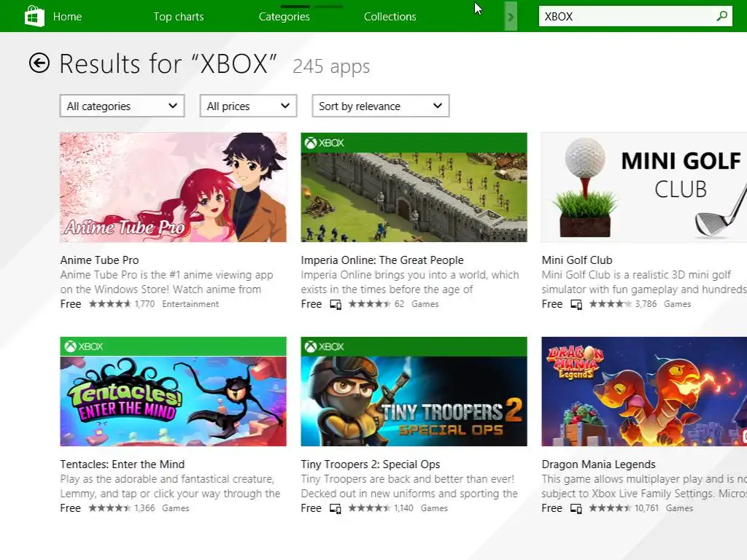Open the Dragon Mania Legends thumbnail

(x=644, y=392)
